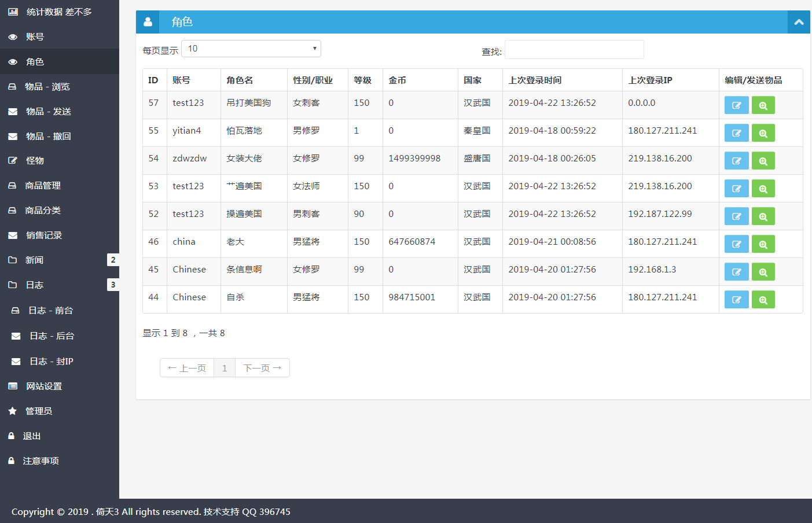812x523 pixels.
Task: Sort table by 金币 column
Action: click(420, 80)
